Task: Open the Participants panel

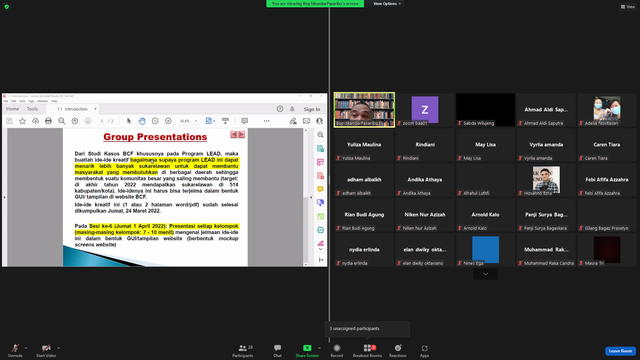Action: (x=243, y=350)
